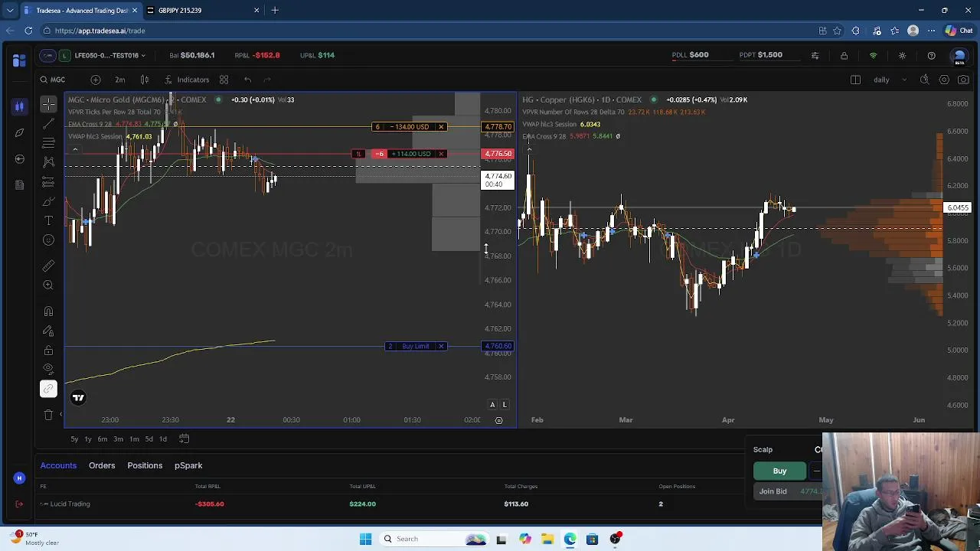The width and height of the screenshot is (980, 551).
Task: Open the leaf icon in left sidebar
Action: tap(19, 132)
